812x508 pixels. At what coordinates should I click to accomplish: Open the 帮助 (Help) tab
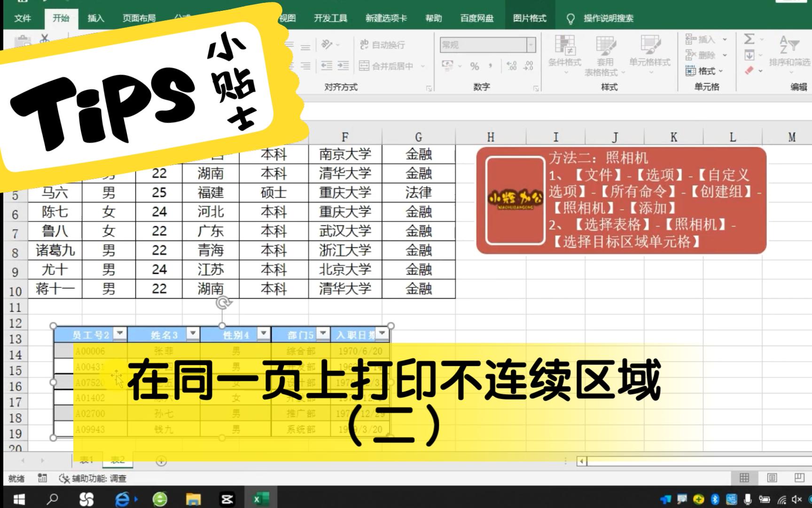[434, 18]
